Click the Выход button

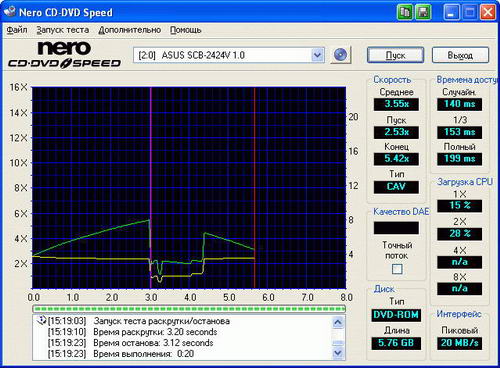(x=460, y=55)
